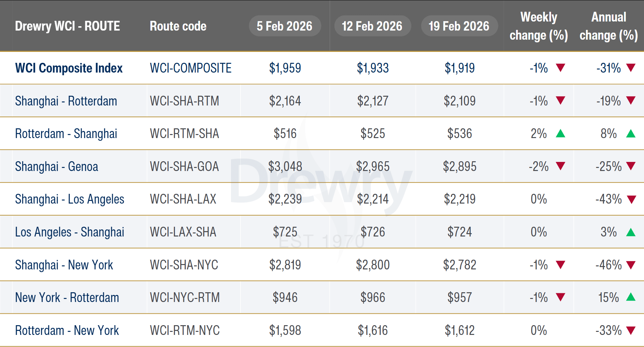The width and height of the screenshot is (644, 347).
Task: Click the green annual arrow for Rotterdam - Shanghai
Action: tap(631, 134)
